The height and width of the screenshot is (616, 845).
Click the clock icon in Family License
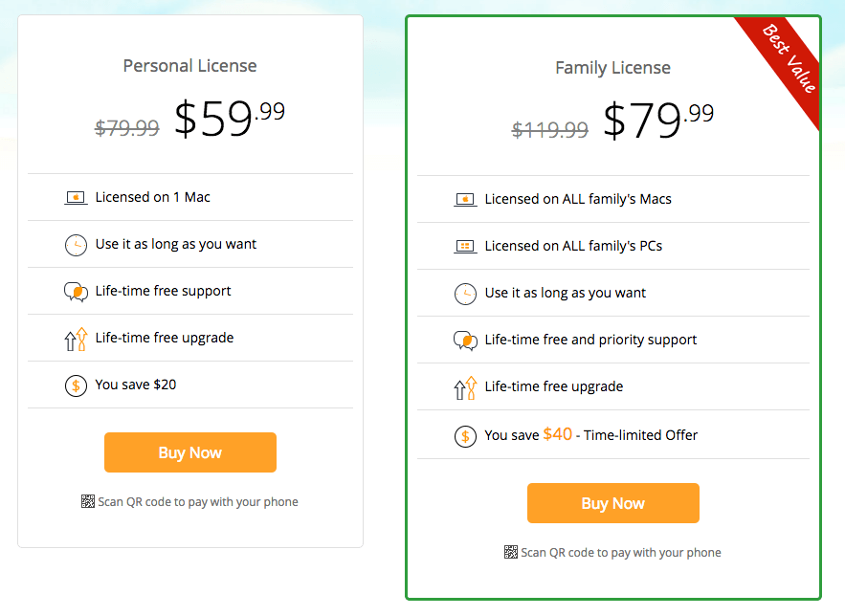tap(465, 294)
